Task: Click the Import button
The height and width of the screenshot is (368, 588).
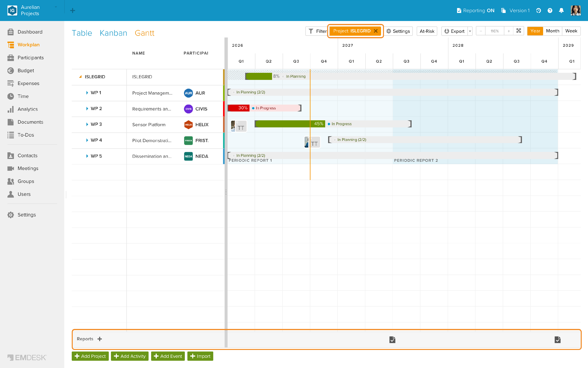Action: tap(200, 356)
